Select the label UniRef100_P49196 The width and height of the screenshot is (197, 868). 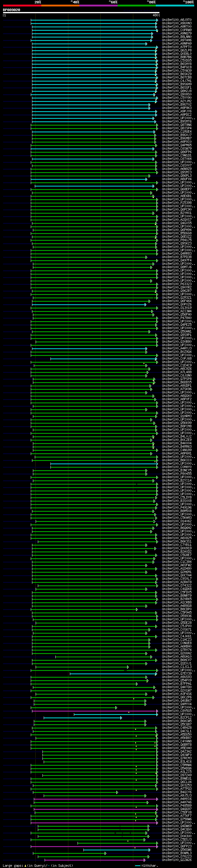(x=177, y=507)
